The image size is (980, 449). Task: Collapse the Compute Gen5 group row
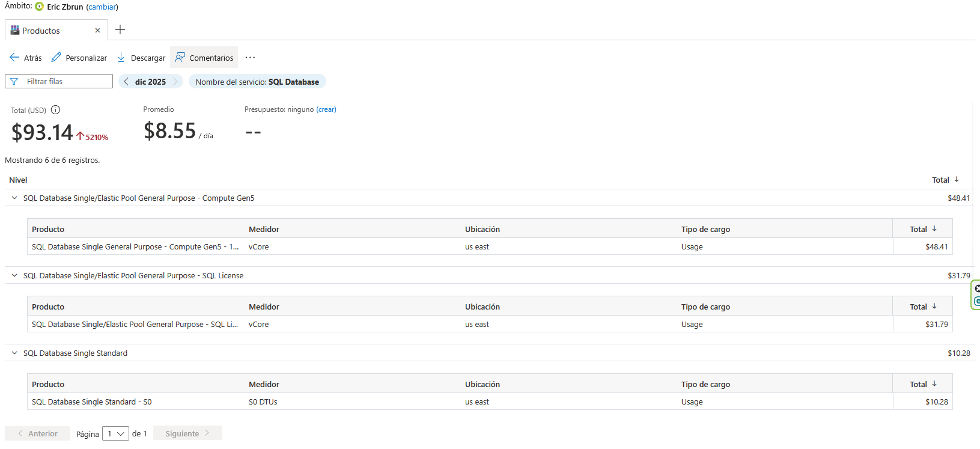click(14, 198)
